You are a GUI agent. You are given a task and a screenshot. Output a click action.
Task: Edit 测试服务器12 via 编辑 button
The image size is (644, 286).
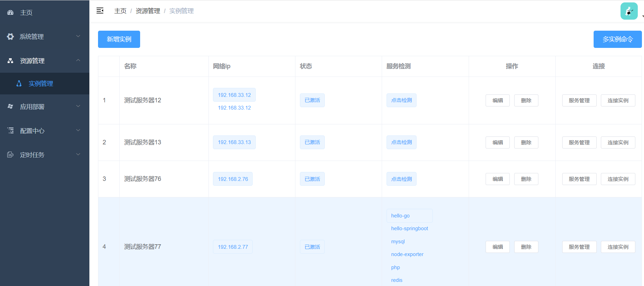498,101
